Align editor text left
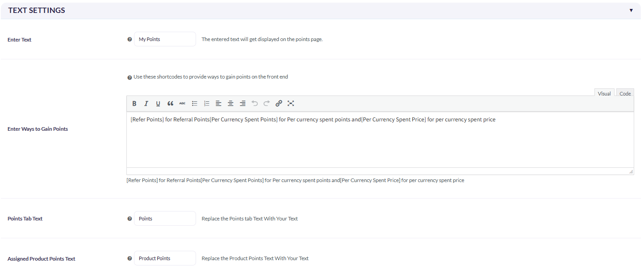 pos(218,104)
